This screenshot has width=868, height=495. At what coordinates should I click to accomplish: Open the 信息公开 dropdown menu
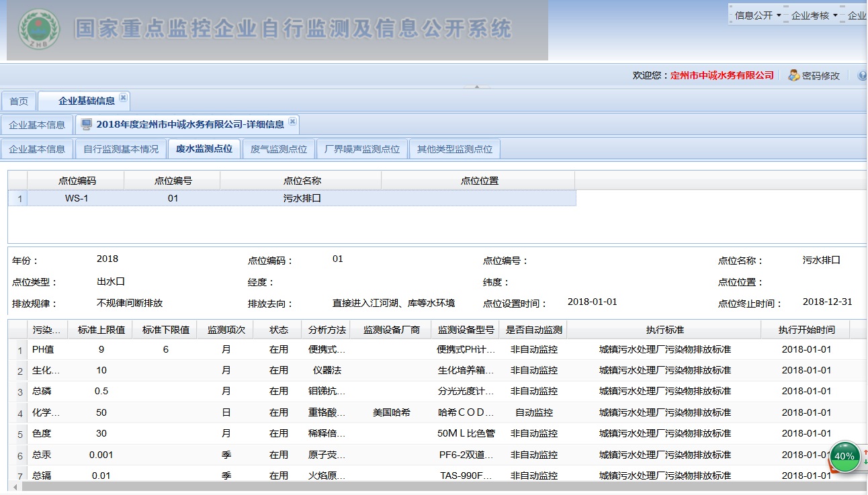[x=758, y=15]
